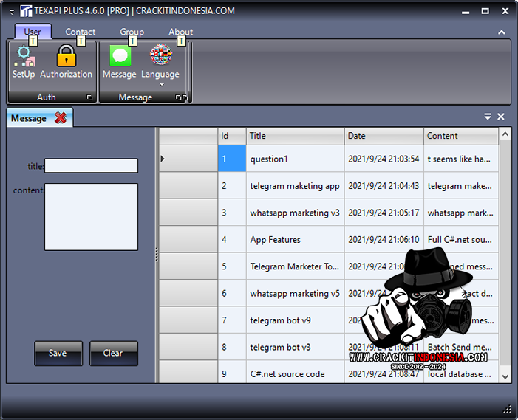Focus the title text input field
Screen dimensions: 518x420
pyautogui.click(x=91, y=166)
